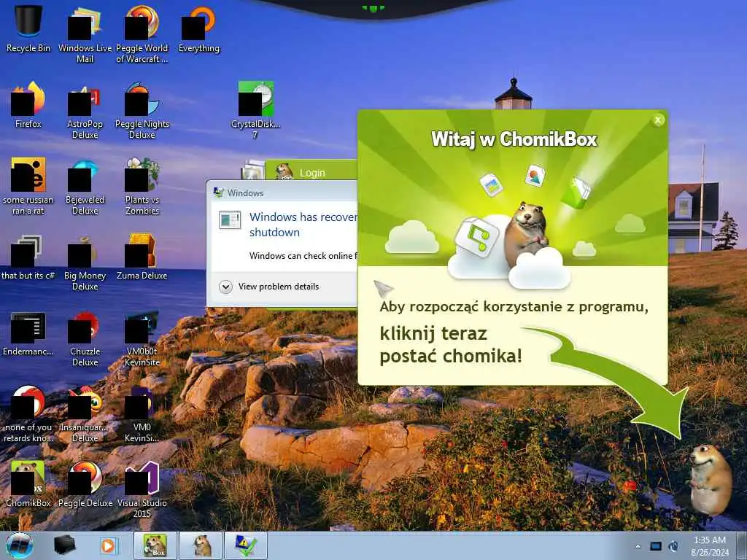Select Peggle Nights Deluxe desktop icon

click(x=142, y=109)
